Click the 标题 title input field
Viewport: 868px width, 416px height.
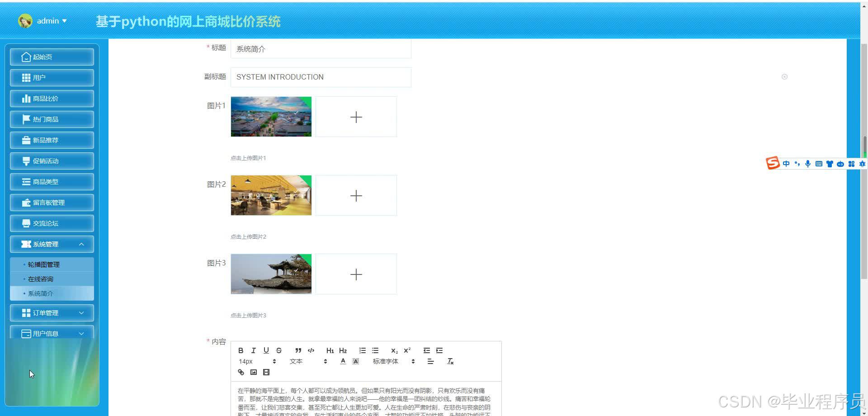pyautogui.click(x=321, y=49)
